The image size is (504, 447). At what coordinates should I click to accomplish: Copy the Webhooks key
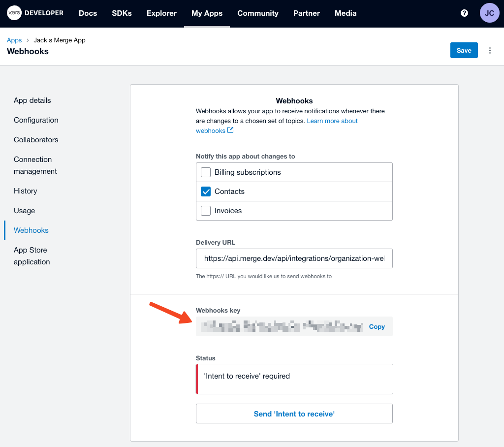tap(377, 326)
